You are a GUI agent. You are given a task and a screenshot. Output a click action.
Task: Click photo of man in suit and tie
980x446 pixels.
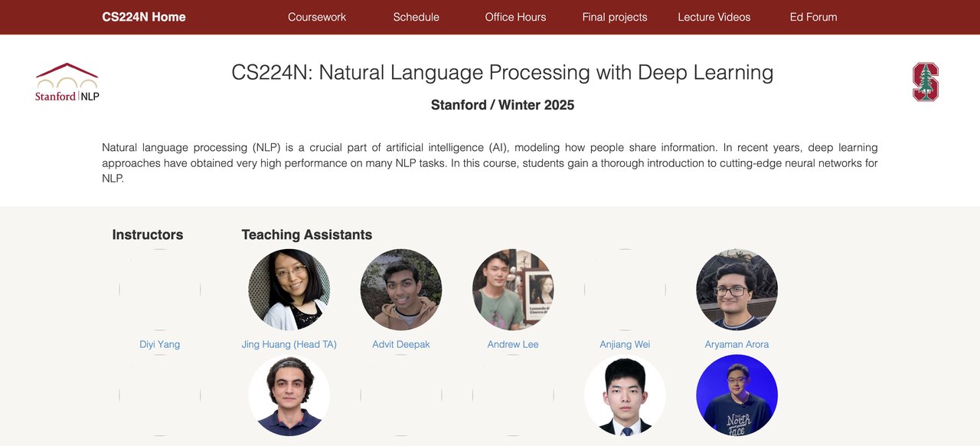[x=625, y=395]
